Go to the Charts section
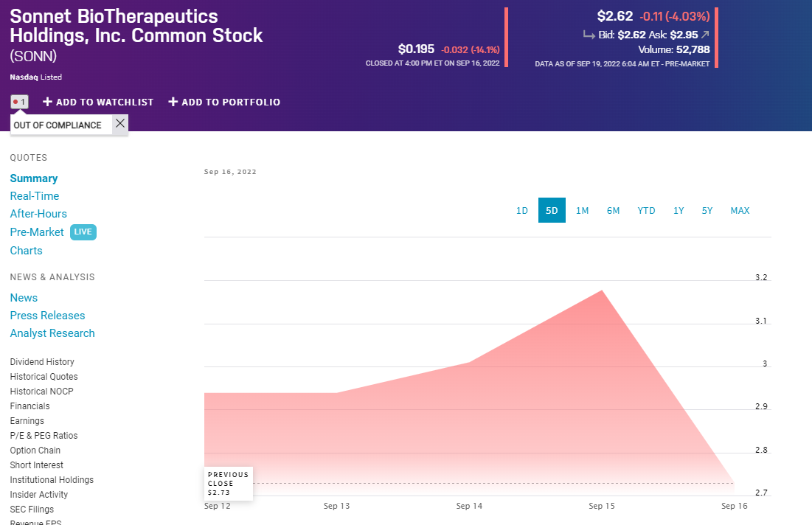 click(x=27, y=251)
